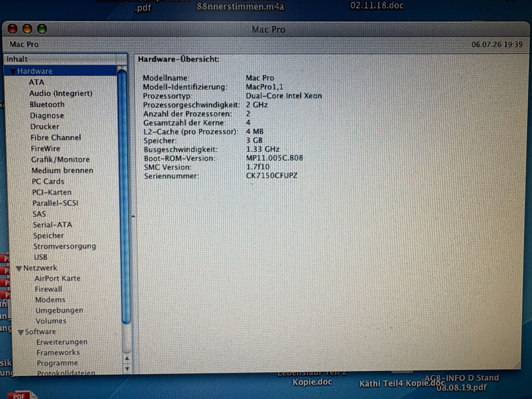Select Speicher in the sidebar
This screenshot has width=532, height=399.
click(49, 236)
